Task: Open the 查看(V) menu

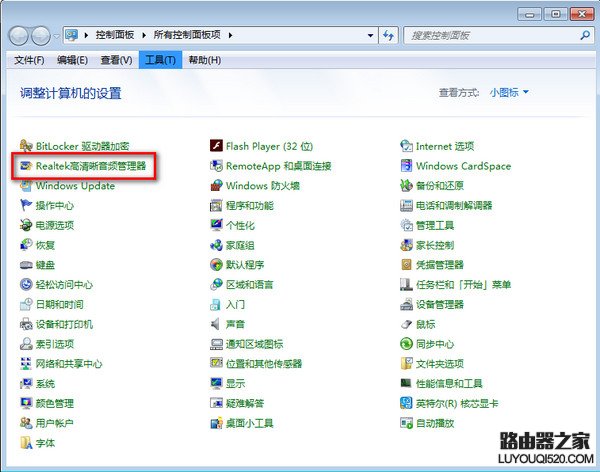Action: point(116,60)
